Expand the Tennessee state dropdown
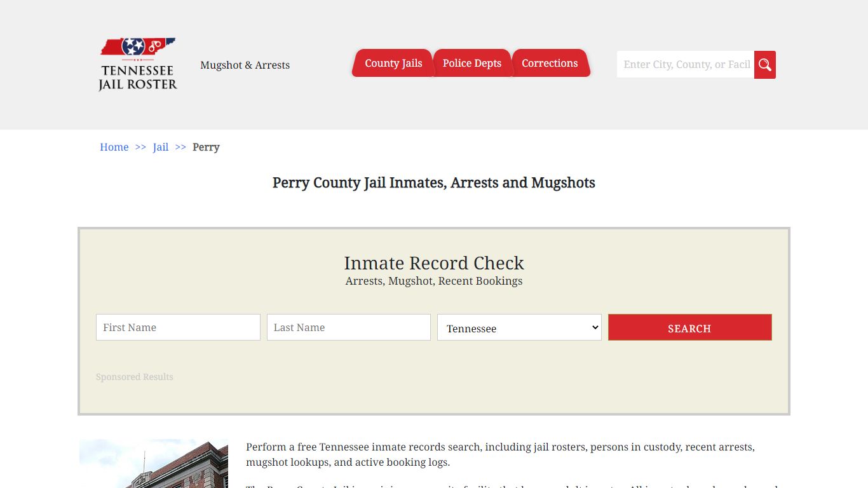Screen dimensions: 868x488 [519, 327]
